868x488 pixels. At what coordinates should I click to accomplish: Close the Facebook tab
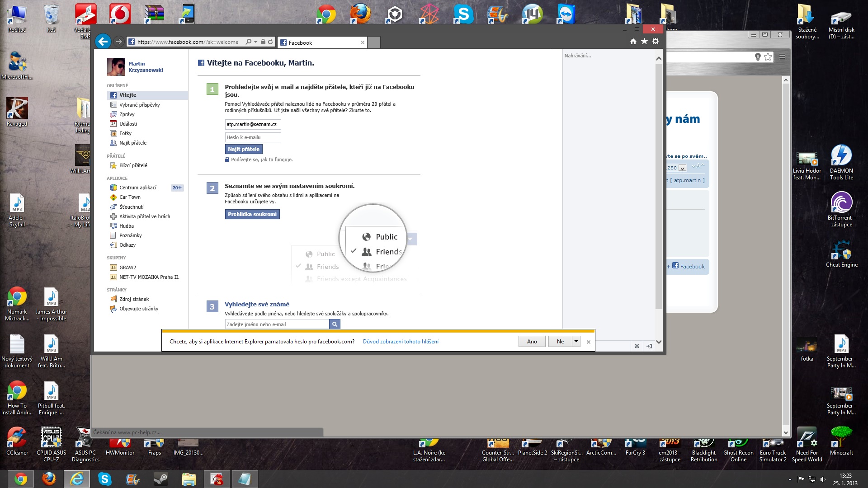point(362,42)
